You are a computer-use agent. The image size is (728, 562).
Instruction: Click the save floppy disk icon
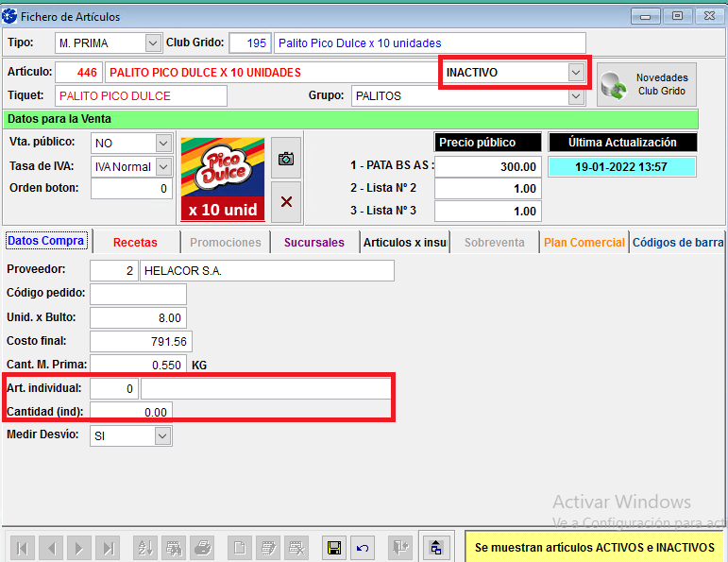(334, 547)
